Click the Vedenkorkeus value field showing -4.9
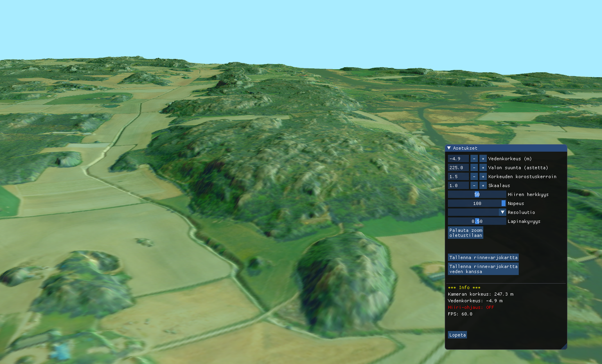 click(x=458, y=158)
